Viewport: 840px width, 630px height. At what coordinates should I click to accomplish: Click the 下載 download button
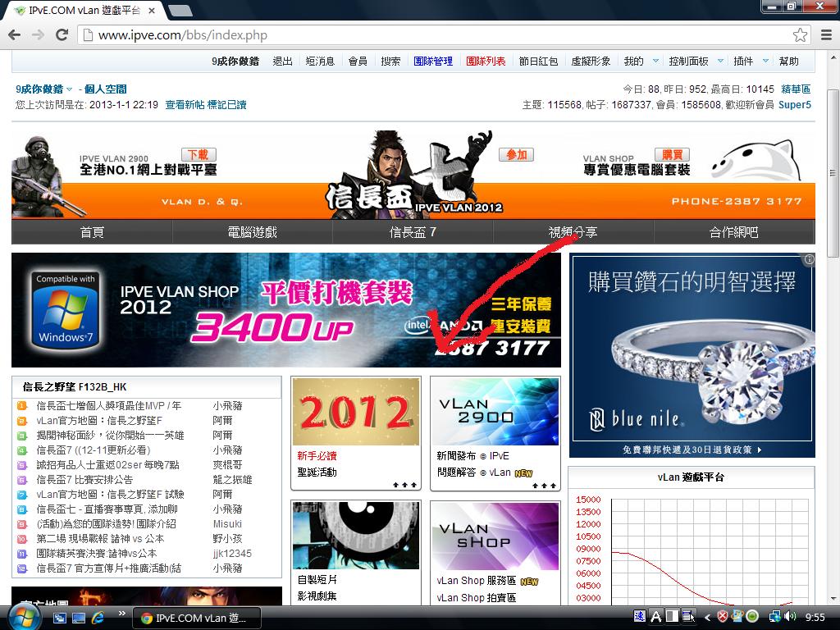coord(199,155)
